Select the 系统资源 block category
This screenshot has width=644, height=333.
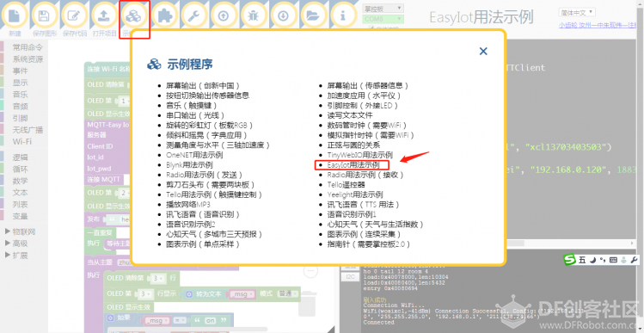(x=28, y=59)
